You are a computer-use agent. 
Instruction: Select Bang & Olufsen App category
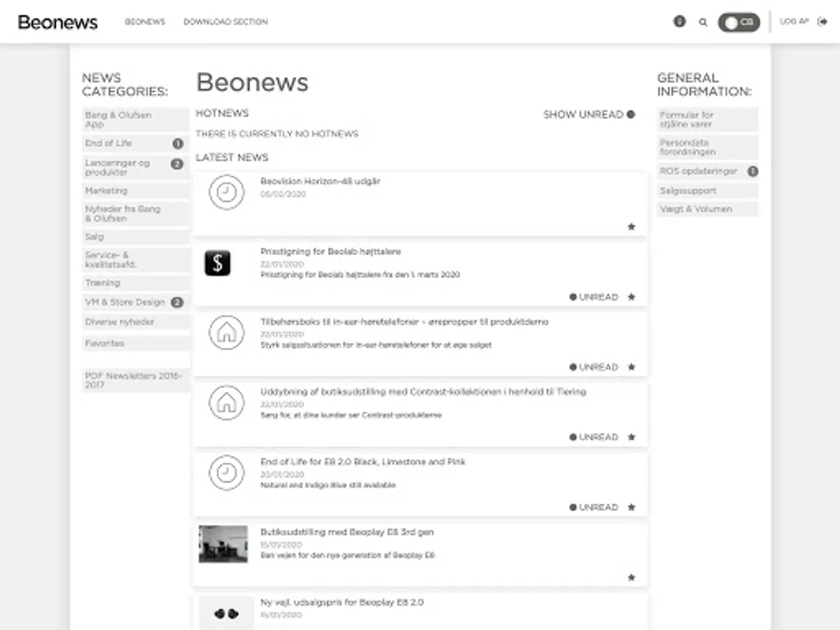tap(136, 120)
